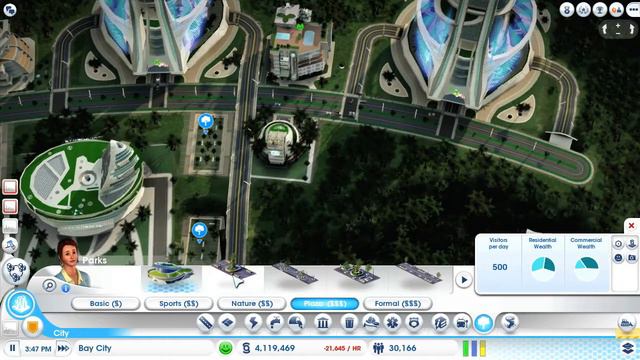Open the Education menu icon
The width and height of the screenshot is (640, 360).
(x=440, y=323)
